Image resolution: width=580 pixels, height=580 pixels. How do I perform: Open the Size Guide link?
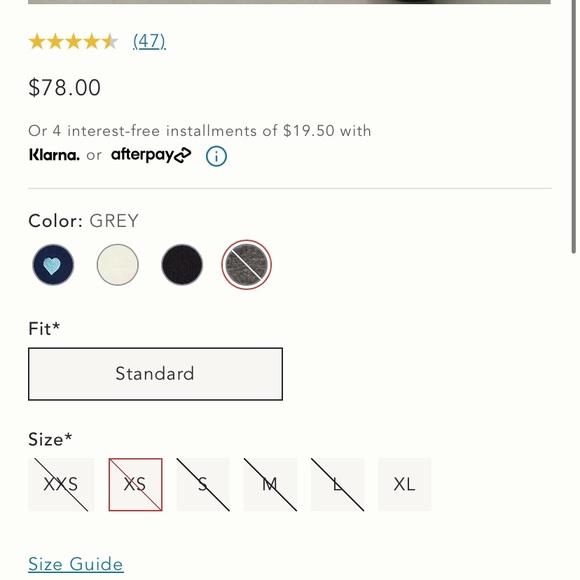[x=76, y=564]
